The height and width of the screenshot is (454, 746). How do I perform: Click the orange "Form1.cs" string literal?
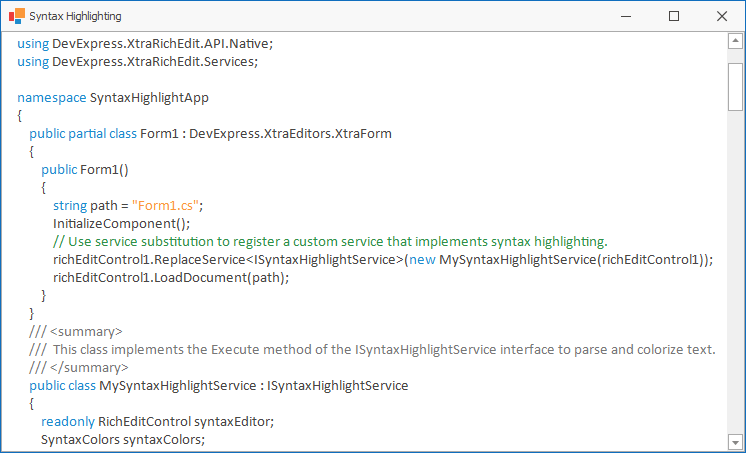(165, 206)
